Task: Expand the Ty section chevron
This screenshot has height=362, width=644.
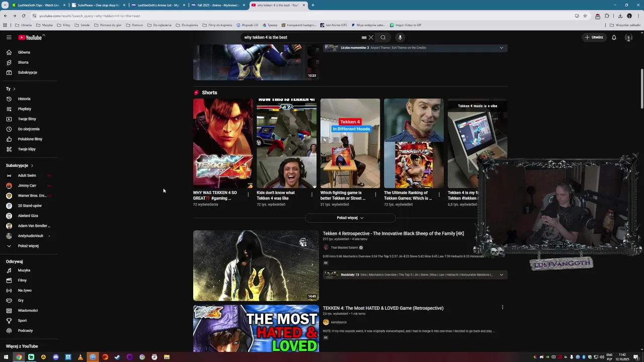Action: [14, 89]
